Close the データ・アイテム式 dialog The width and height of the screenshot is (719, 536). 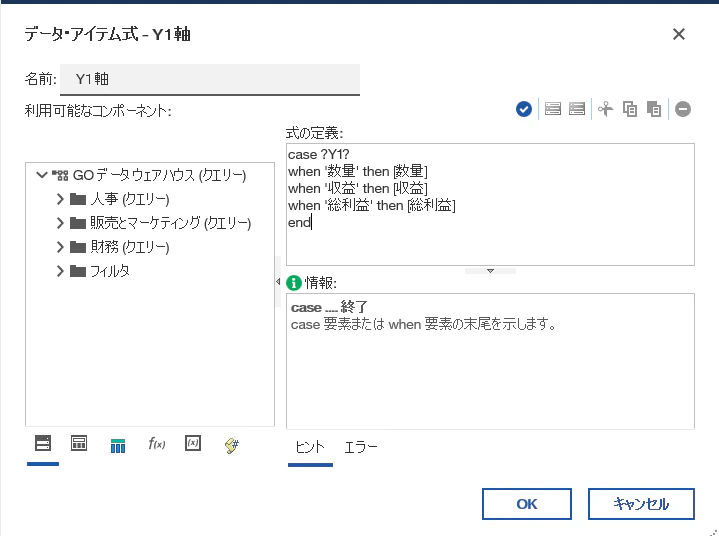679,34
